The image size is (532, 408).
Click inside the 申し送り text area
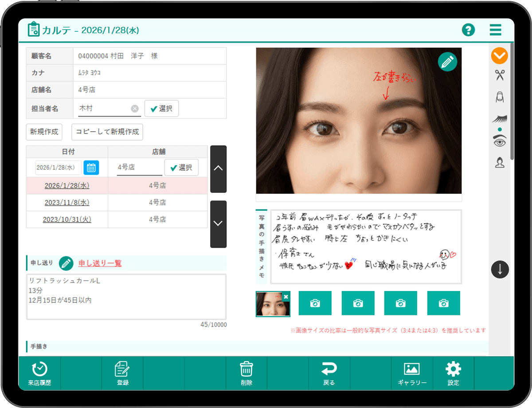126,296
